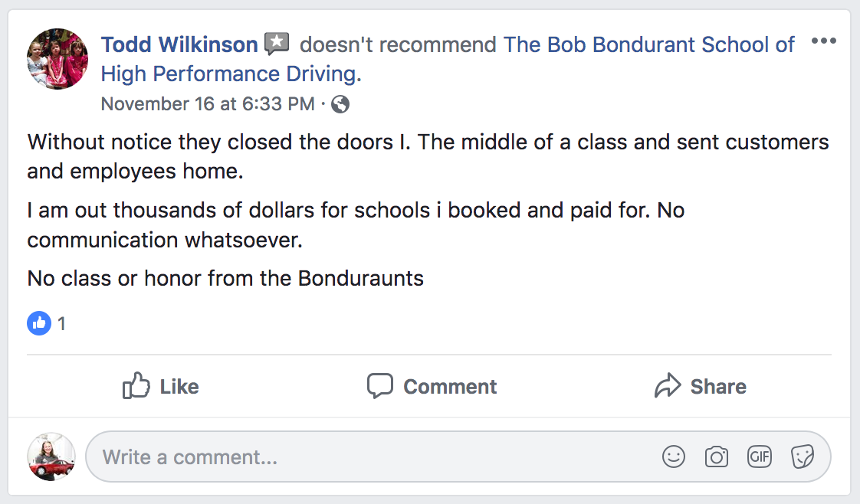Like the post by Todd Wilkinson
Image resolution: width=860 pixels, height=504 pixels.
[x=161, y=387]
